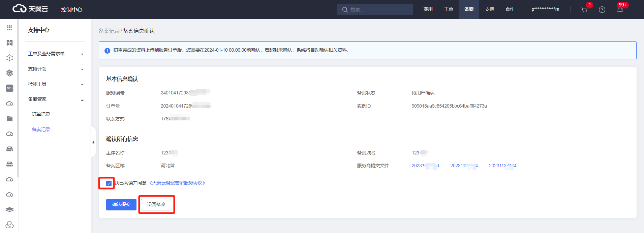This screenshot has height=233, width=644.
Task: Uncheck the agreement checkbox
Action: [109, 183]
